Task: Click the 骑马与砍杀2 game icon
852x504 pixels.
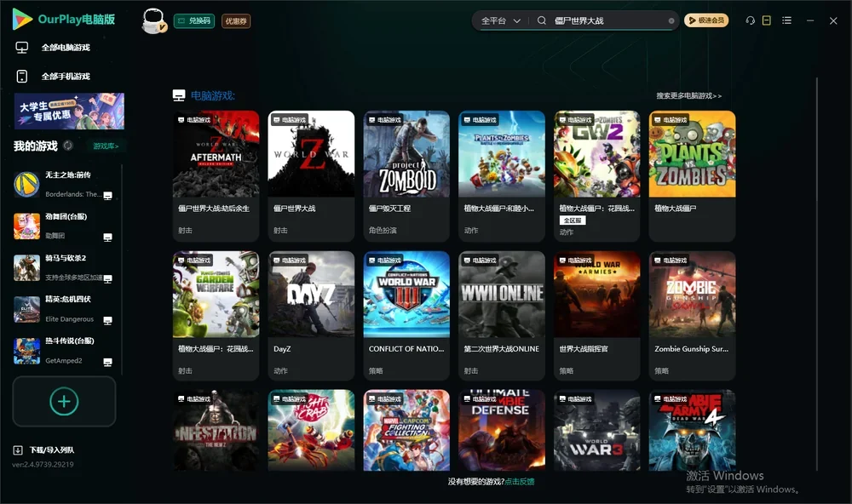Action: point(26,267)
